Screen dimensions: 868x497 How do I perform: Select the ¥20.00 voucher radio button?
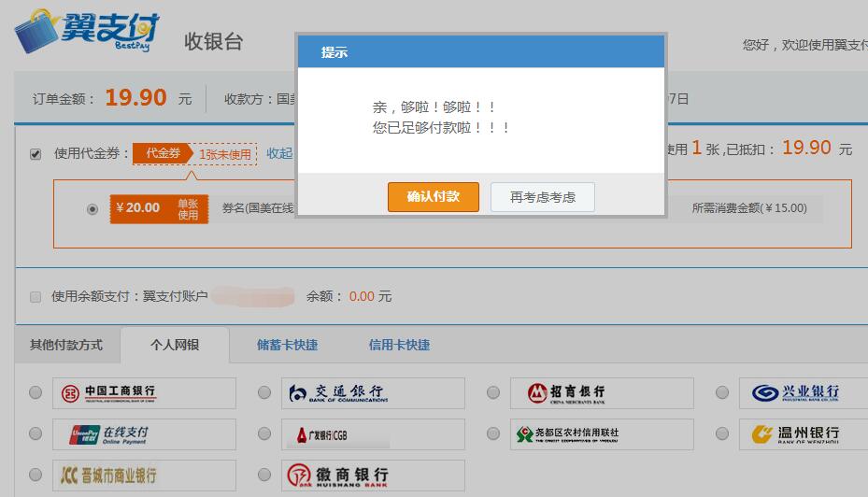92,209
